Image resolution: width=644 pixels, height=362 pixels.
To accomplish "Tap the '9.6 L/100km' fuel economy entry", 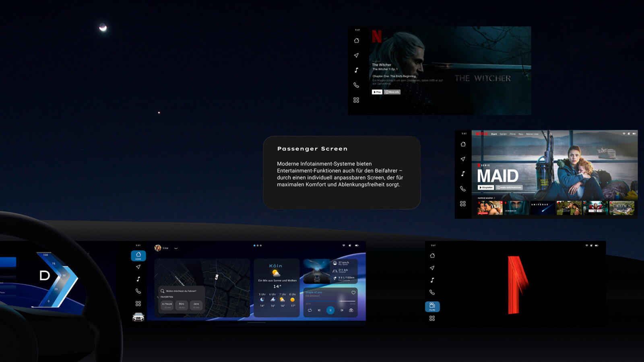I will coord(344,278).
